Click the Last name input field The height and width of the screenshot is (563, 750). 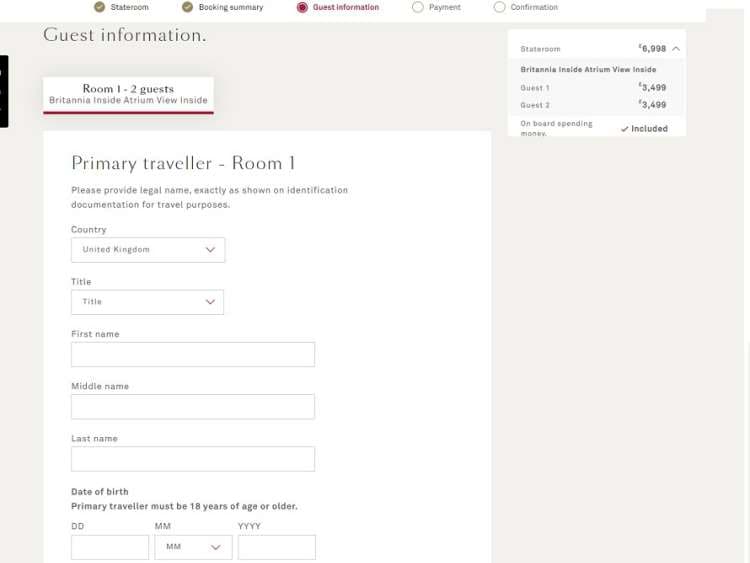tap(193, 459)
